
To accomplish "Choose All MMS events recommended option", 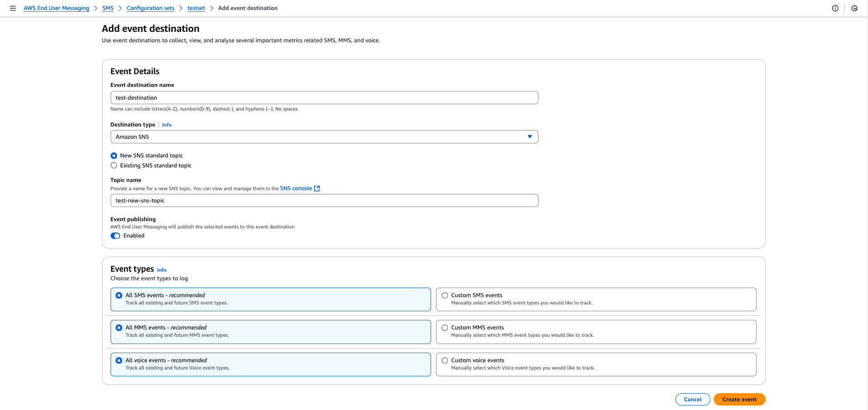I will (270, 332).
